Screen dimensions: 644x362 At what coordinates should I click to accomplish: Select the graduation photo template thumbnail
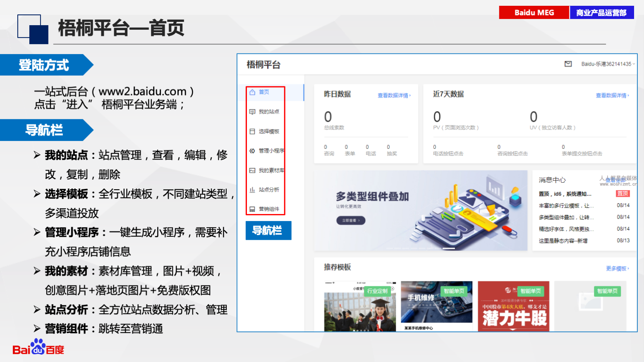360,306
